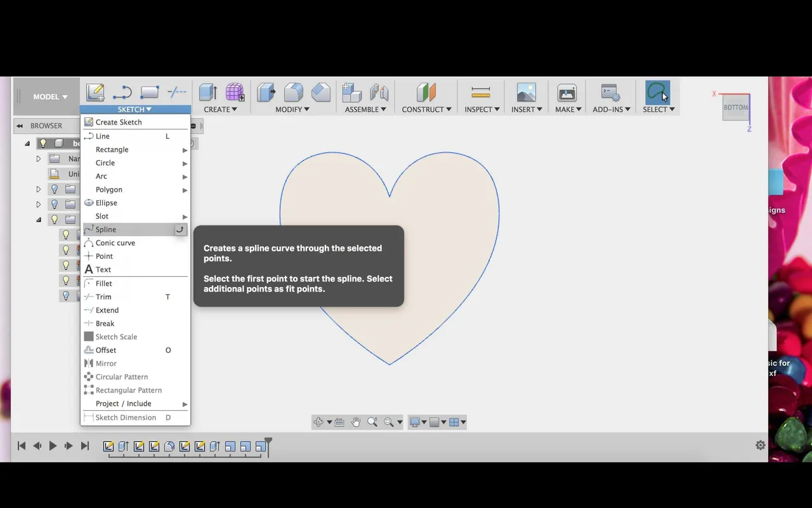
Task: Open the MAKE dropdown
Action: tap(568, 109)
